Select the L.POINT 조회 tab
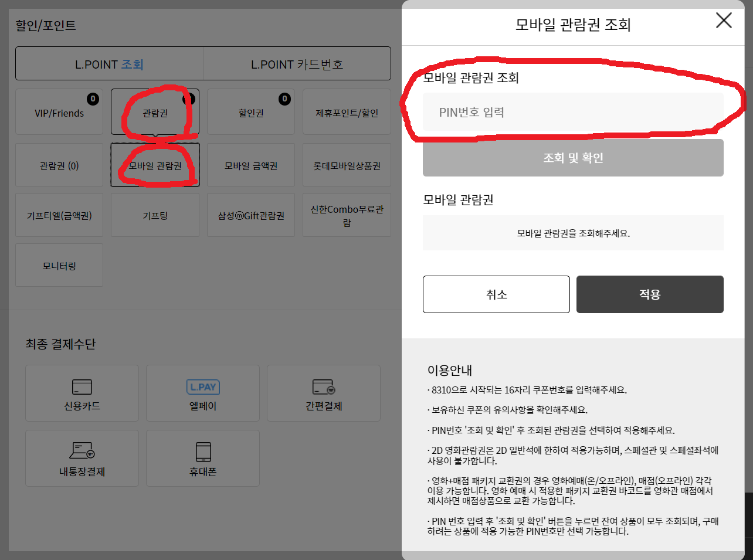Image resolution: width=753 pixels, height=560 pixels. (x=109, y=64)
